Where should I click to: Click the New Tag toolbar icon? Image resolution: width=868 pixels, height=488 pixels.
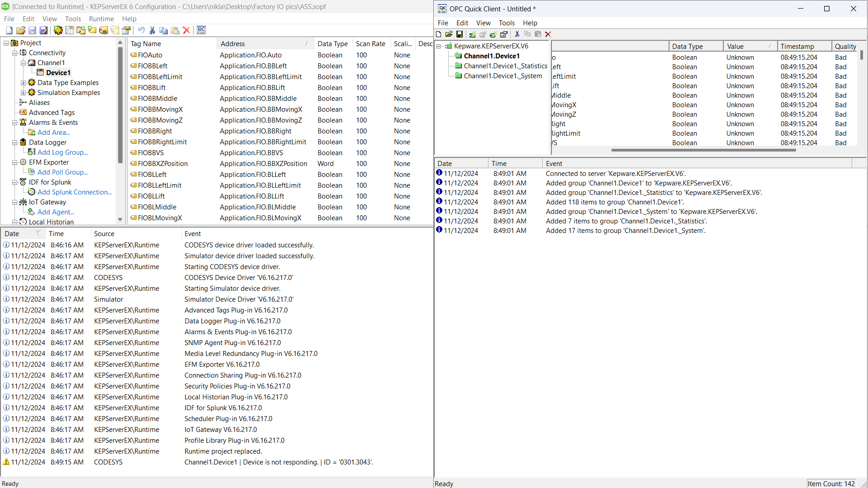tap(92, 30)
